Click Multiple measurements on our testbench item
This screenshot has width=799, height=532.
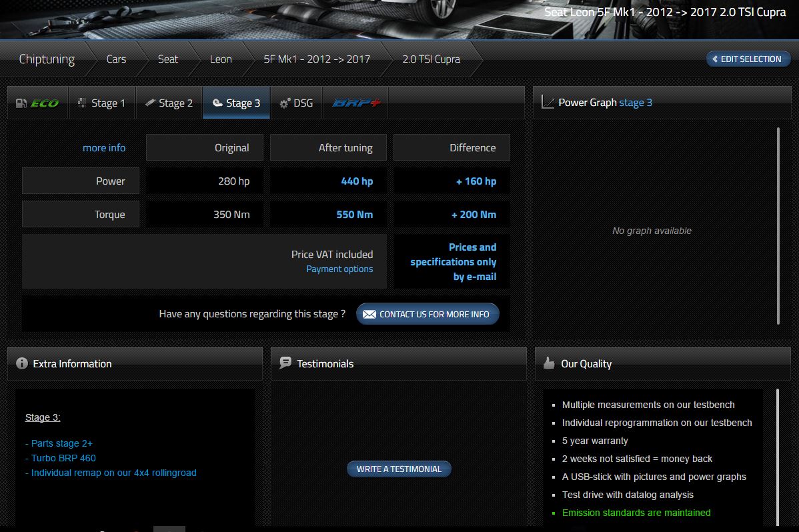click(x=648, y=405)
